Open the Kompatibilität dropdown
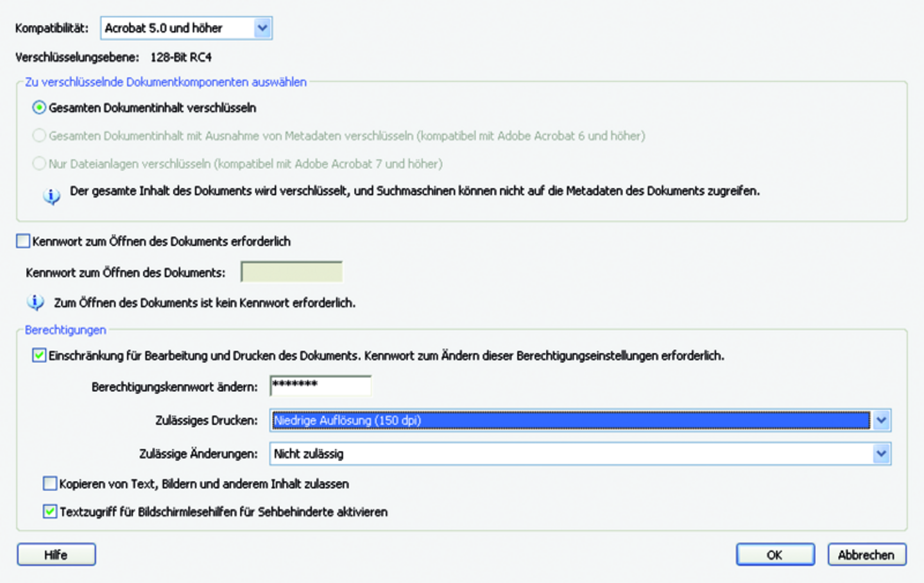The height and width of the screenshot is (583, 924). coord(186,28)
